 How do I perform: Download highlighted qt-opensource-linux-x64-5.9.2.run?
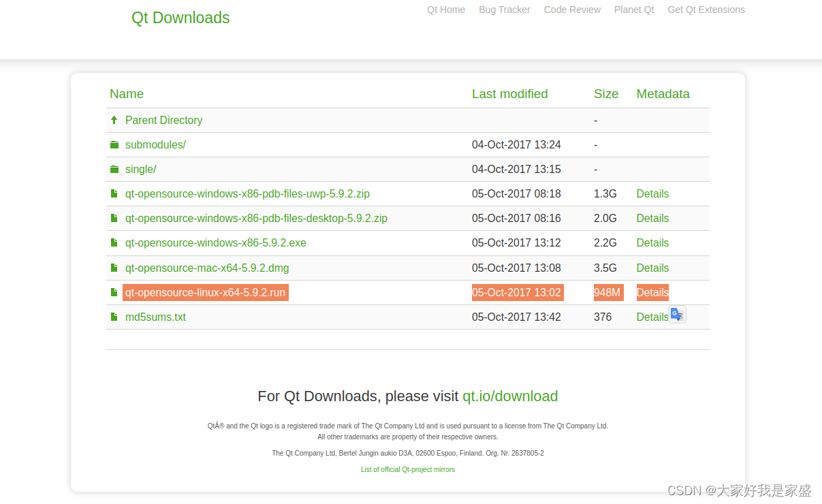pos(206,292)
